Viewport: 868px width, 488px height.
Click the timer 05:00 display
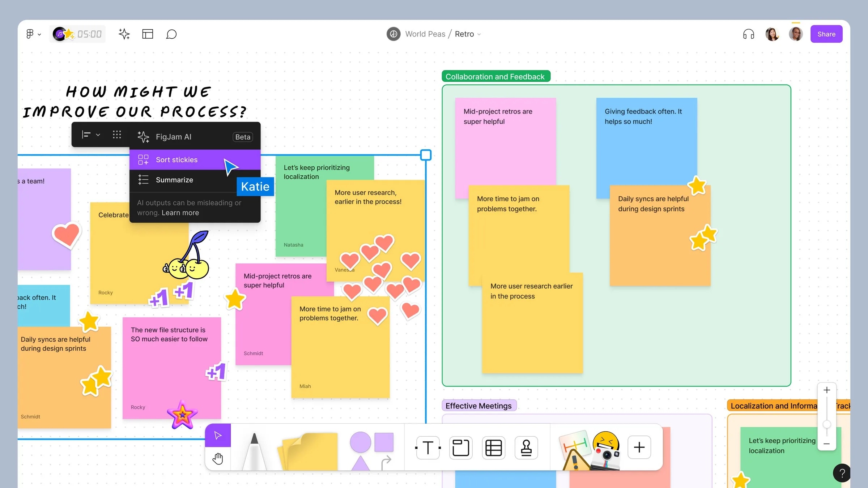(89, 34)
